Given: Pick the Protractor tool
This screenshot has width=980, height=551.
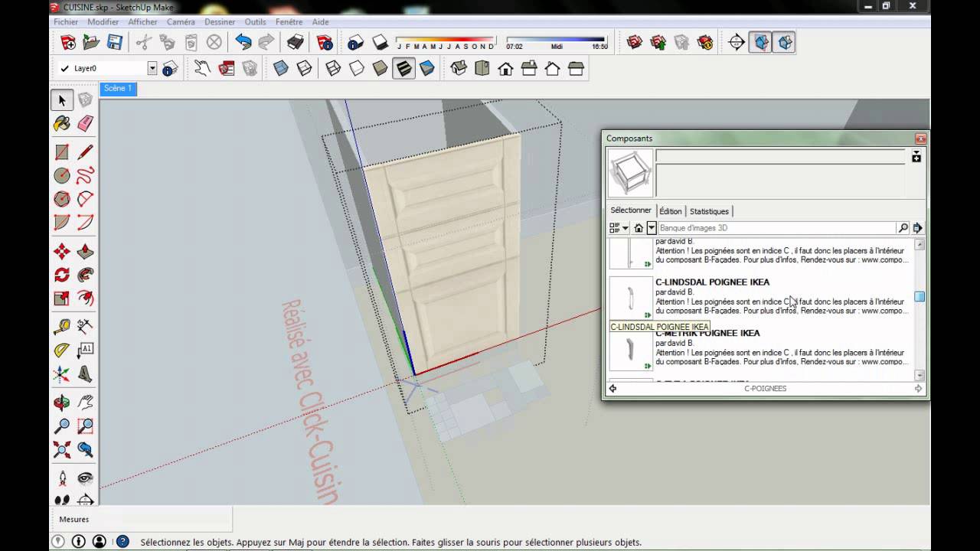Looking at the screenshot, I should coord(62,350).
